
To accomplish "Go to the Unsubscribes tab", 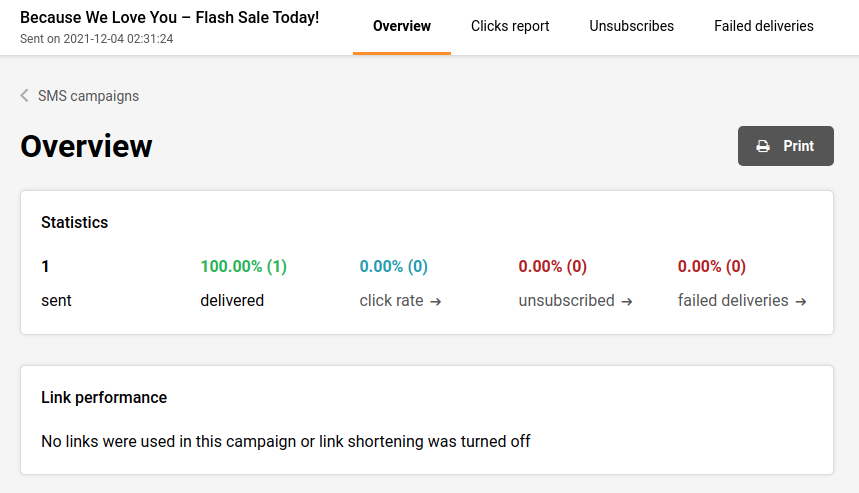I will pos(631,26).
